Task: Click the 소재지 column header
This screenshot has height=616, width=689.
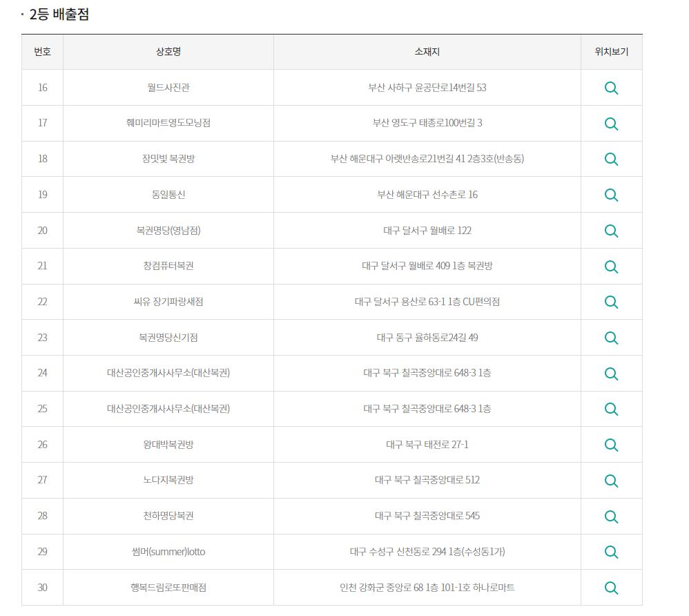Action: tap(427, 52)
